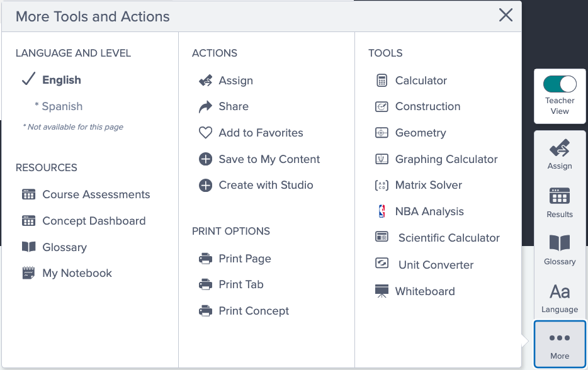Choose Save to My Content
The width and height of the screenshot is (588, 370).
point(259,159)
